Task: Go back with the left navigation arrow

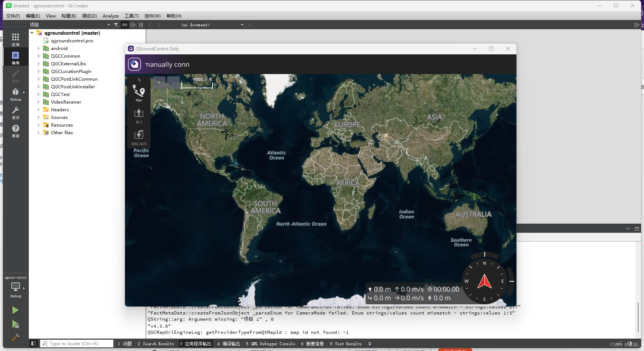Action: [151, 25]
